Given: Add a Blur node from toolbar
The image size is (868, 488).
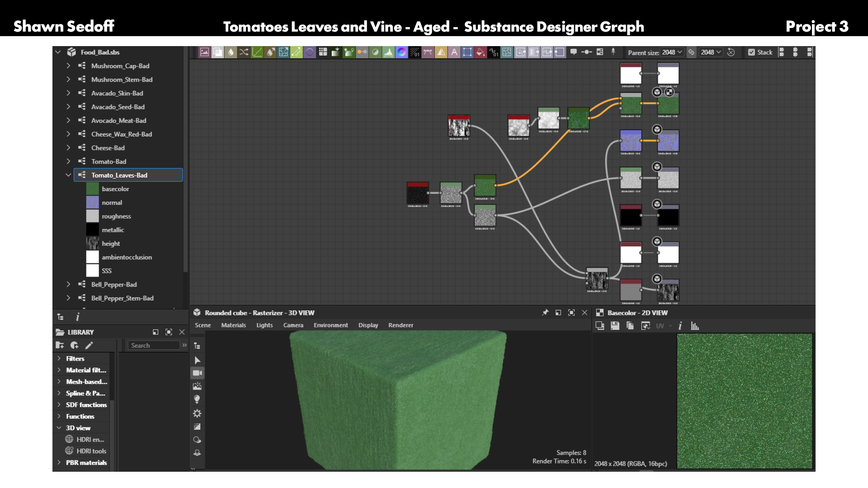Looking at the screenshot, I should click(231, 52).
